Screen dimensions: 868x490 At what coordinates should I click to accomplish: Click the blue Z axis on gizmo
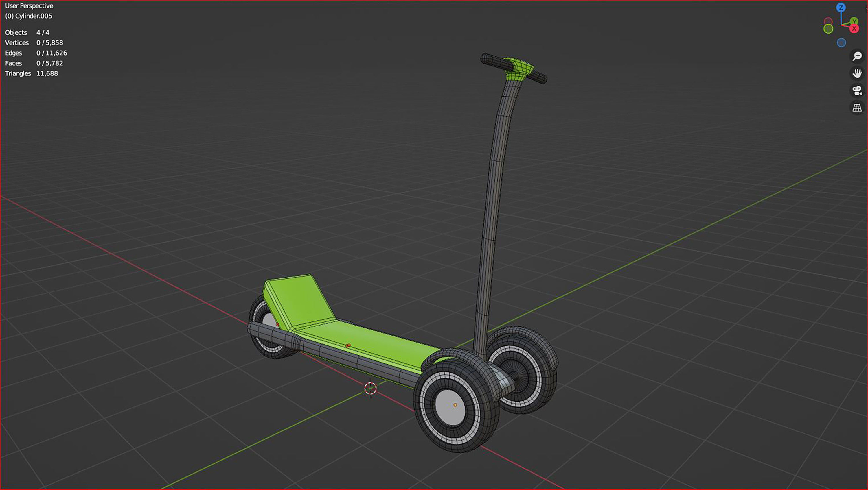(841, 8)
